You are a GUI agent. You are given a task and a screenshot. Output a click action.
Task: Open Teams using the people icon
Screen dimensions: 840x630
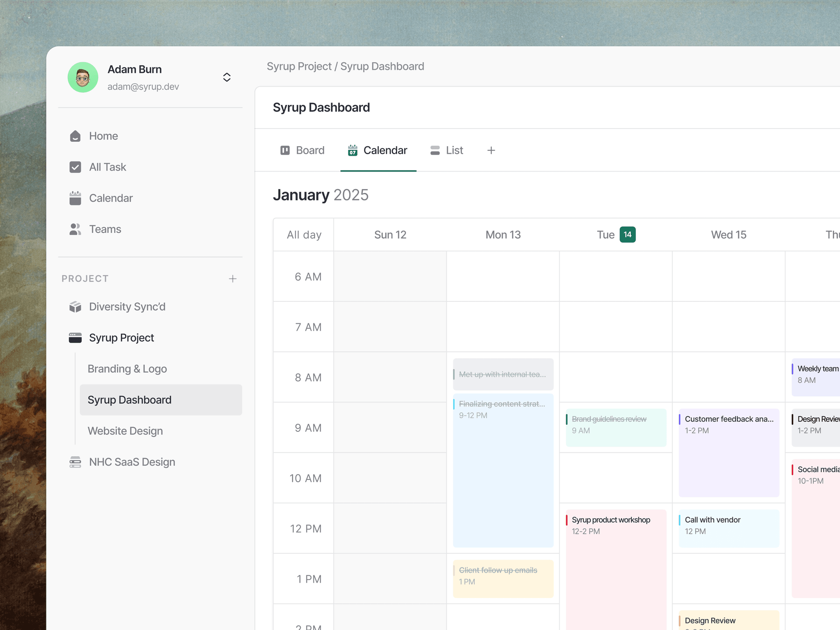(75, 229)
